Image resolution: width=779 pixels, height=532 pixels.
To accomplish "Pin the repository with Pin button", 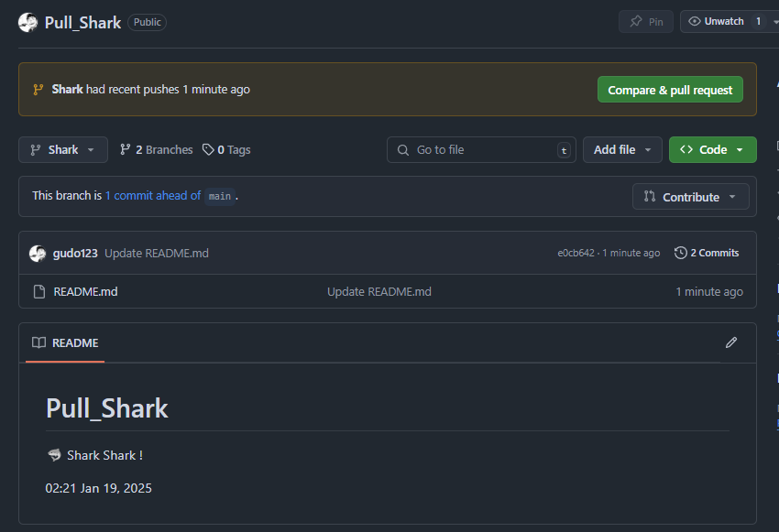I will (x=646, y=21).
